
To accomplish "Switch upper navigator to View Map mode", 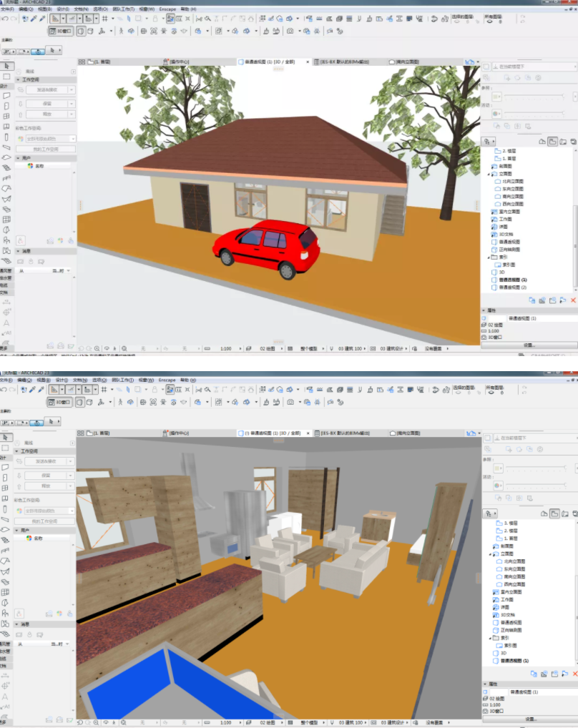I will [552, 141].
